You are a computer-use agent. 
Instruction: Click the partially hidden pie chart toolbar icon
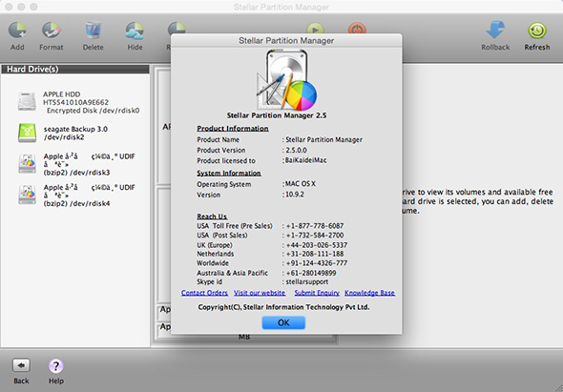177,28
